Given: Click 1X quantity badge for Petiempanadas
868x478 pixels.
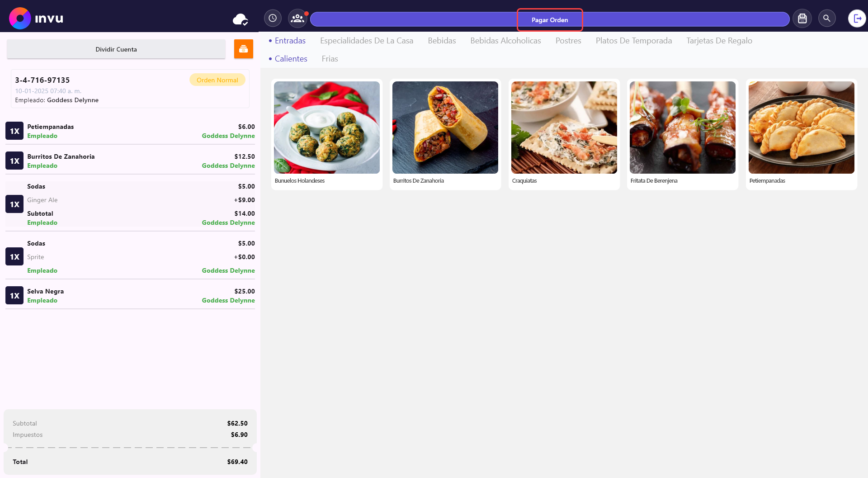Looking at the screenshot, I should (x=14, y=131).
